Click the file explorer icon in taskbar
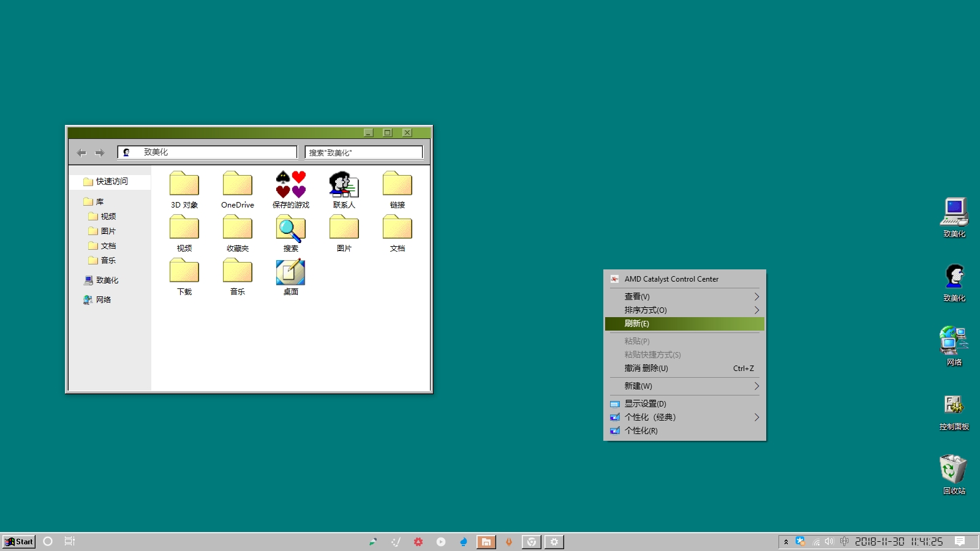Image resolution: width=980 pixels, height=551 pixels. 486,542
